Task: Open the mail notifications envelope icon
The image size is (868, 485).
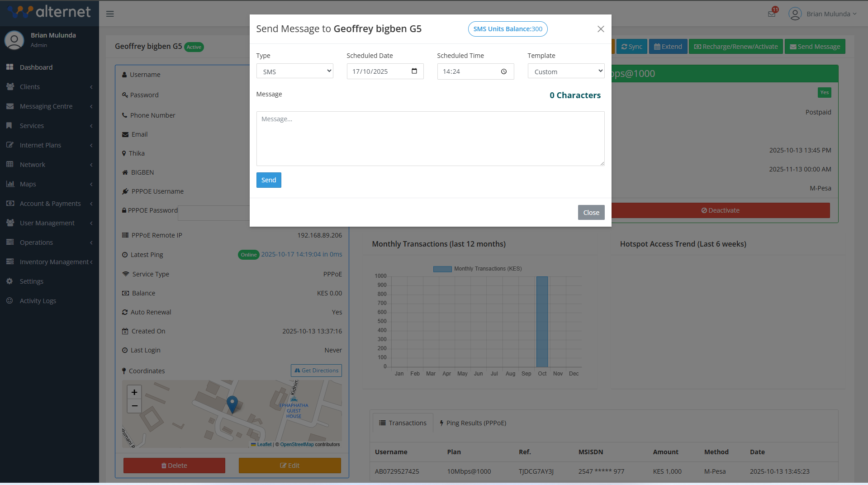Action: tap(772, 14)
